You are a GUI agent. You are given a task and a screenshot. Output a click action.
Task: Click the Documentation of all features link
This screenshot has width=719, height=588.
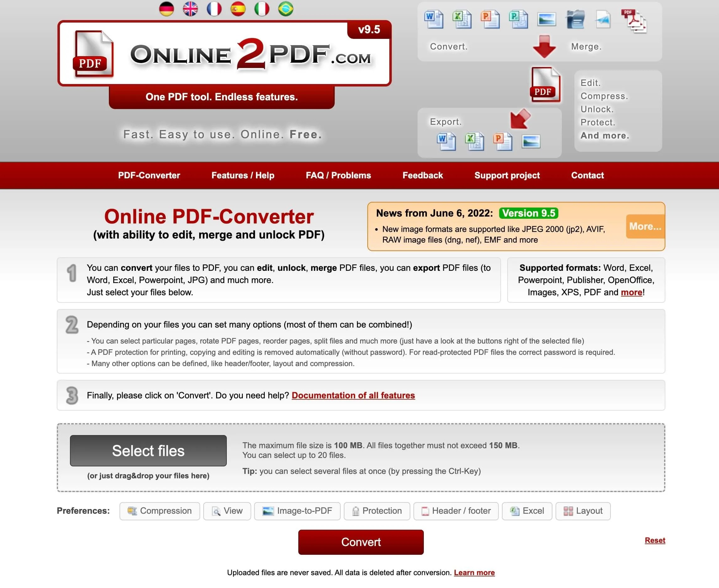(354, 395)
